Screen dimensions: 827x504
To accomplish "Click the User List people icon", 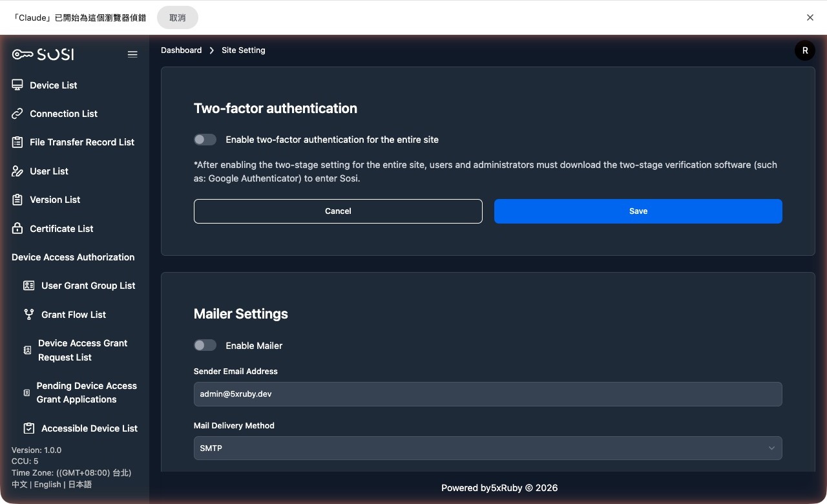I will 17,171.
